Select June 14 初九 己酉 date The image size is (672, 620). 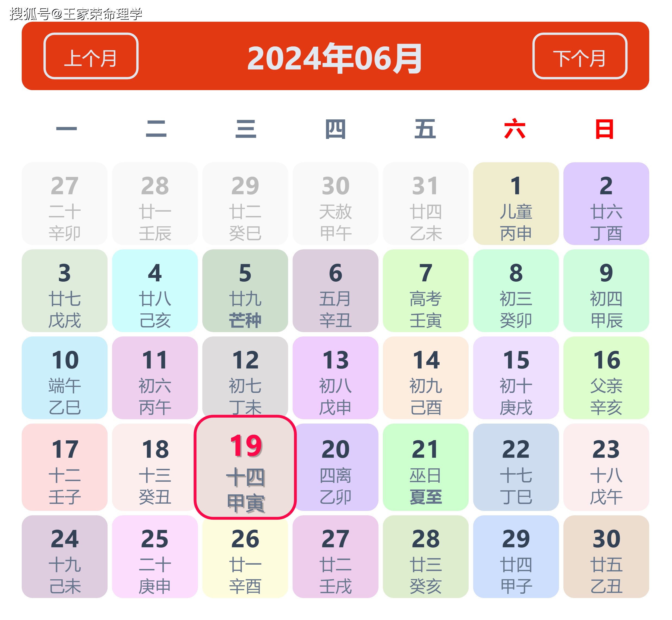(426, 378)
